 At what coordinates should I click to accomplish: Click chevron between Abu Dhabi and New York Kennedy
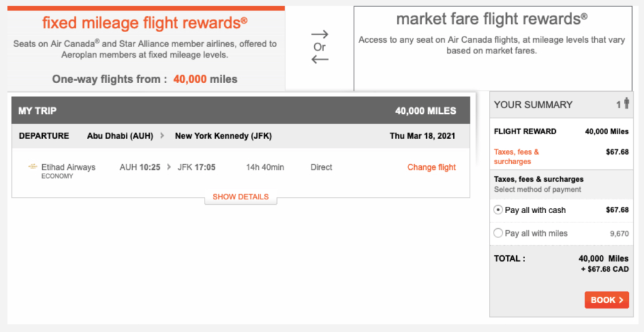(162, 136)
